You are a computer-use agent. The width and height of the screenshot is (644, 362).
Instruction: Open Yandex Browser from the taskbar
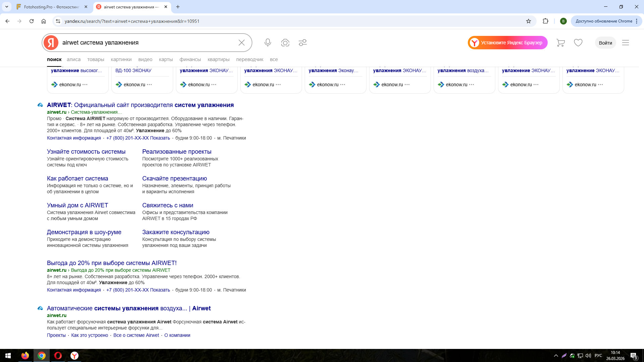pos(75,356)
